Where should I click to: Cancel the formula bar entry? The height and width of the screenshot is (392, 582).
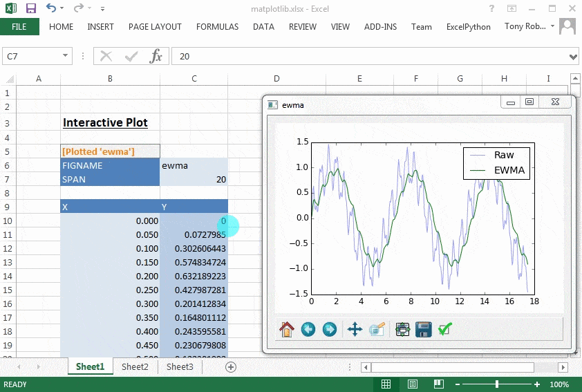pyautogui.click(x=106, y=57)
